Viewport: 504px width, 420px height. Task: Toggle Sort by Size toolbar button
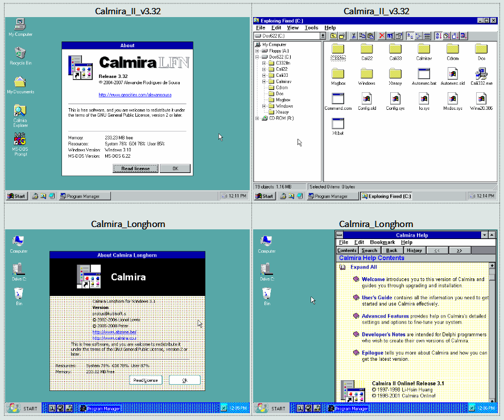point(455,36)
